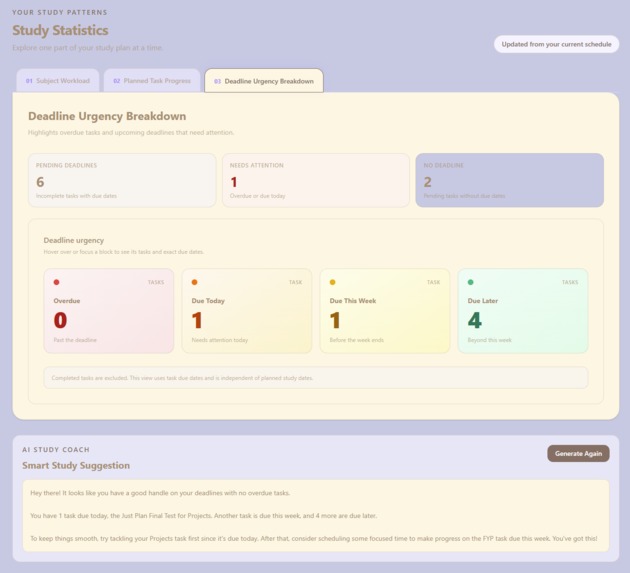Switch to the Subject Workload tab
This screenshot has height=573, width=630.
pyautogui.click(x=58, y=81)
